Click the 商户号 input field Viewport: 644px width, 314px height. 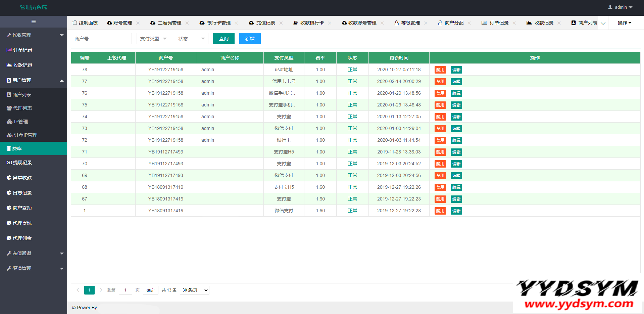point(101,39)
